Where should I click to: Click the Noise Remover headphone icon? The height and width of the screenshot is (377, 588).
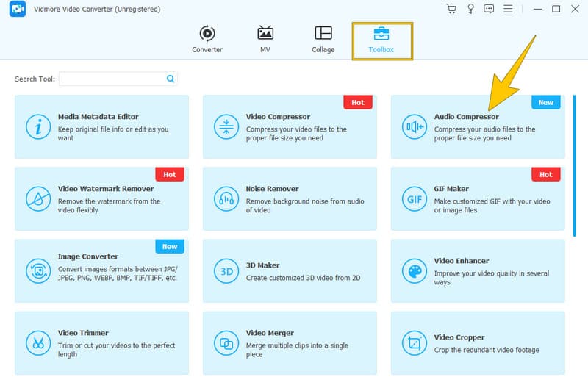click(x=225, y=198)
